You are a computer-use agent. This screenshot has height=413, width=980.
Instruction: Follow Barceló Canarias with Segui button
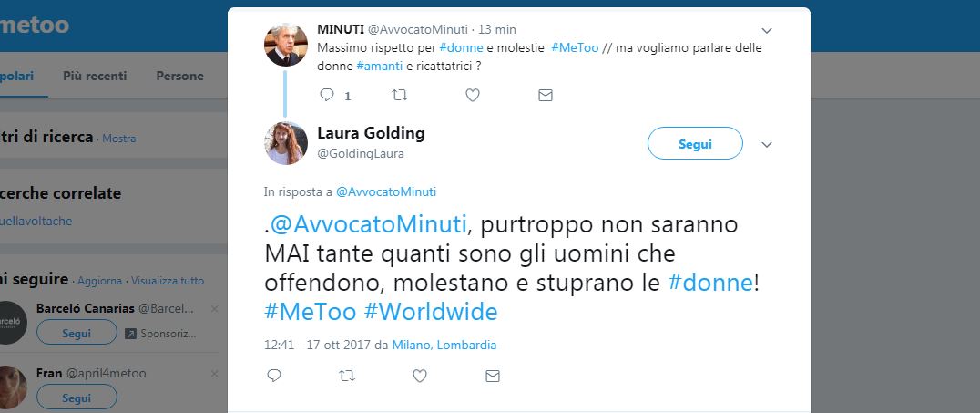[x=77, y=332]
